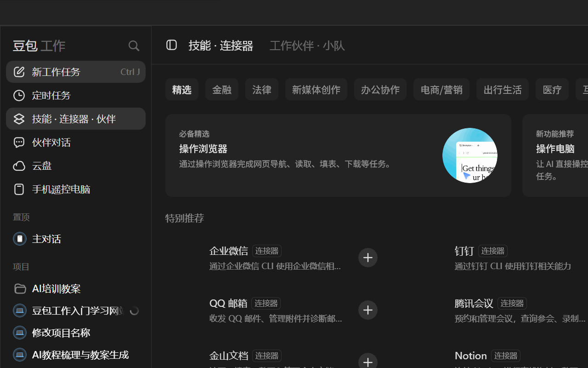Click the 置顶 section label
The image size is (588, 368).
pyautogui.click(x=21, y=217)
